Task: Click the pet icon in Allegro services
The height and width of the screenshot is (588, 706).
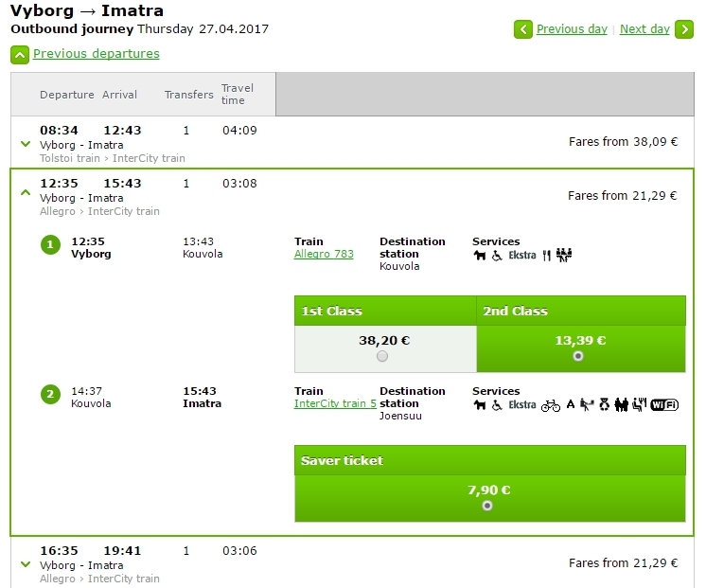Action: pos(480,256)
